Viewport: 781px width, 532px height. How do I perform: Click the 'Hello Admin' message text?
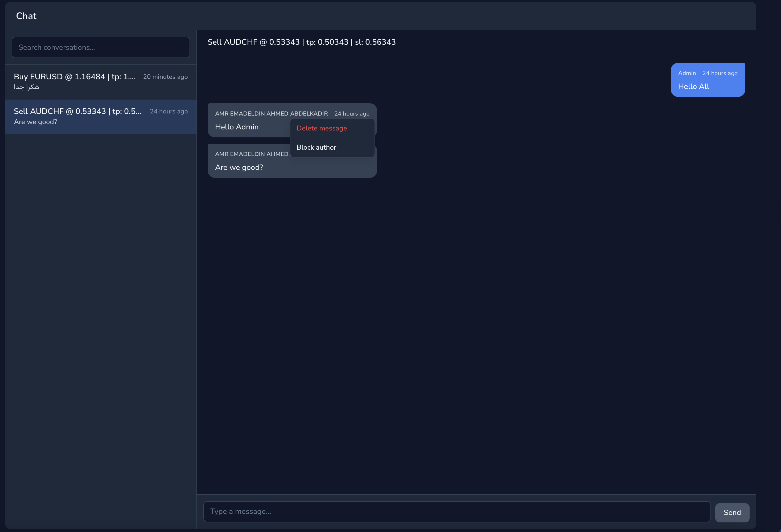pyautogui.click(x=237, y=127)
